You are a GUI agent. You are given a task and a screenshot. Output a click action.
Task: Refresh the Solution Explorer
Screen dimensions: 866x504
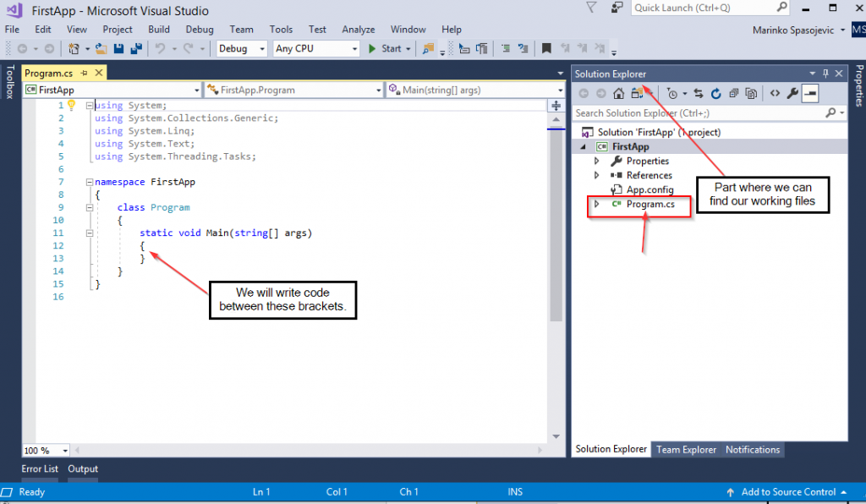(x=715, y=93)
